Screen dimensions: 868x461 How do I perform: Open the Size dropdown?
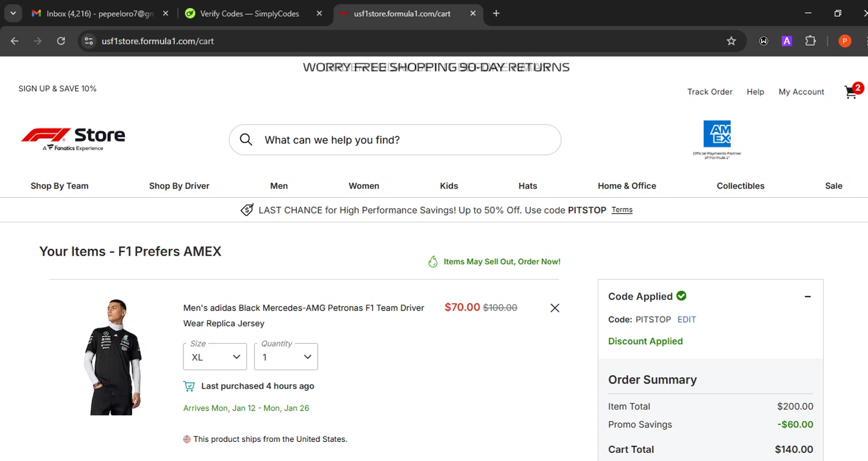coord(215,357)
